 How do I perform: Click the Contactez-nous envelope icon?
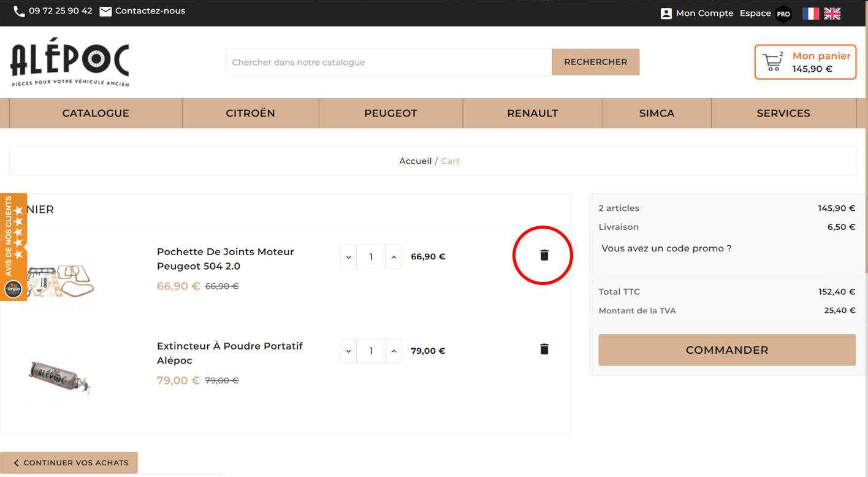105,12
